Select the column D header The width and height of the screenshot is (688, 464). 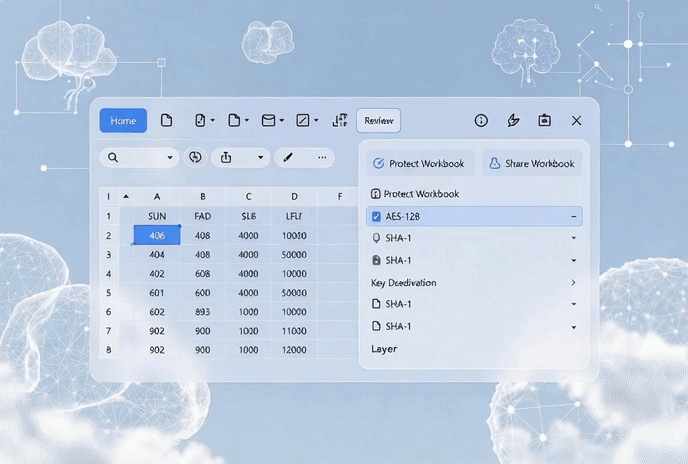[294, 197]
